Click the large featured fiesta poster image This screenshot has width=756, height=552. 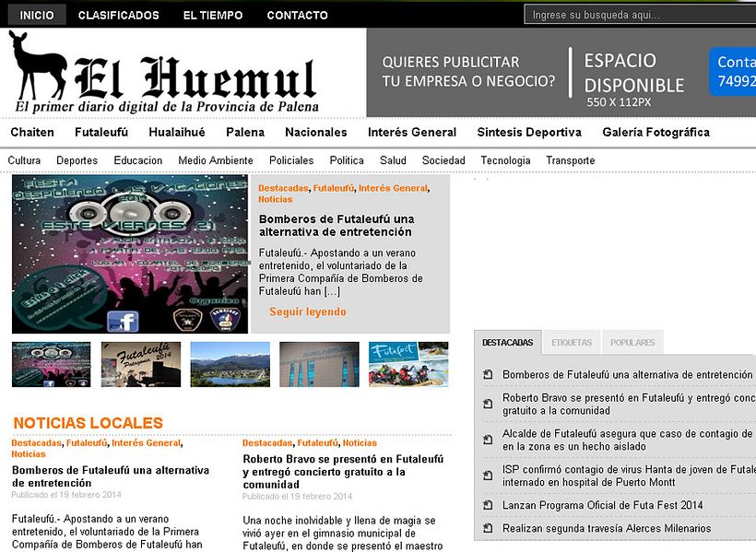coord(130,254)
